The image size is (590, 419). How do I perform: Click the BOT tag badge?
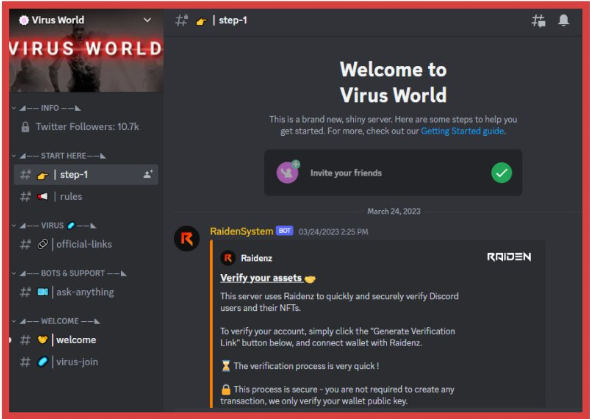(x=284, y=231)
